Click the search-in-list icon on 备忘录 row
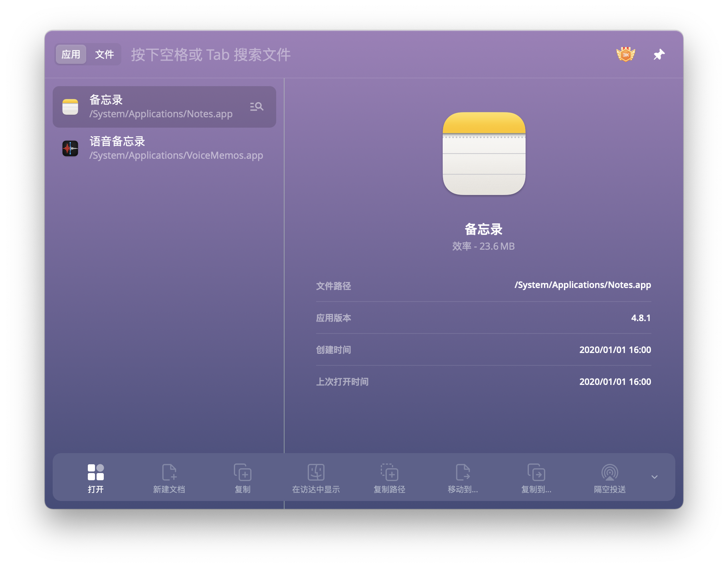 [256, 106]
